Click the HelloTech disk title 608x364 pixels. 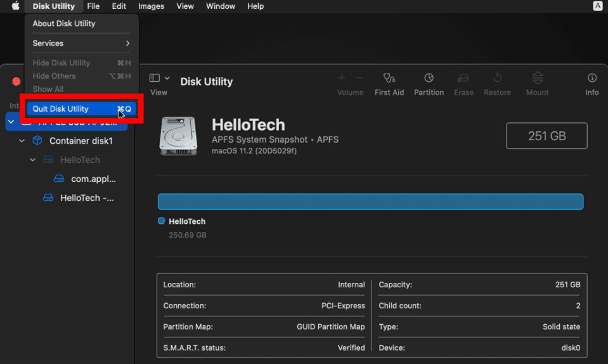coord(248,125)
